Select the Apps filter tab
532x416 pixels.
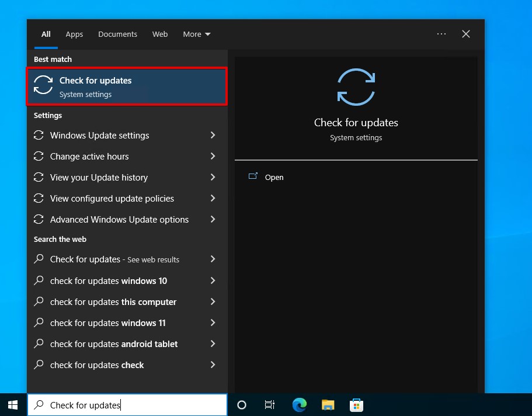pyautogui.click(x=74, y=34)
